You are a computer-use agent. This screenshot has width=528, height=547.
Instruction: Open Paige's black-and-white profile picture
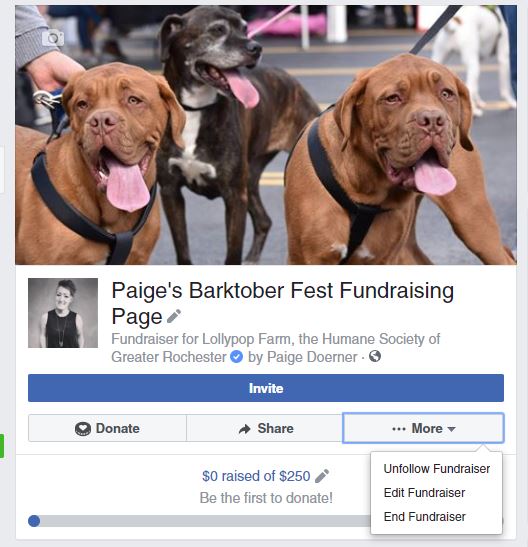click(63, 313)
